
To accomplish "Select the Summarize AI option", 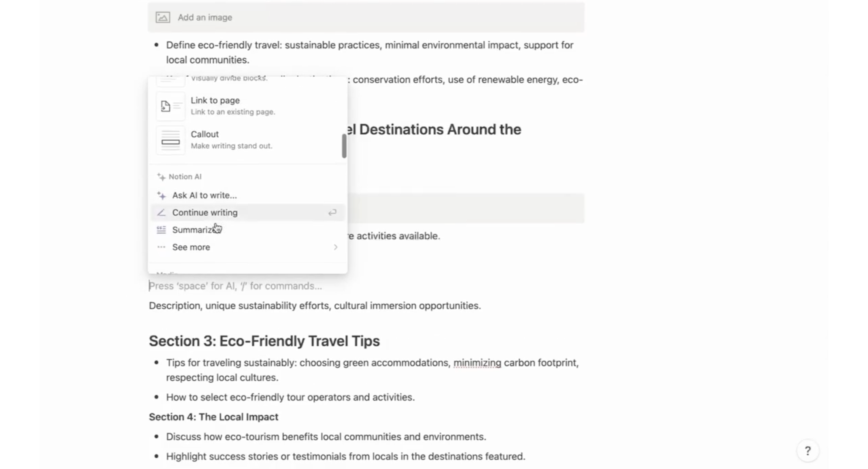I will (193, 230).
